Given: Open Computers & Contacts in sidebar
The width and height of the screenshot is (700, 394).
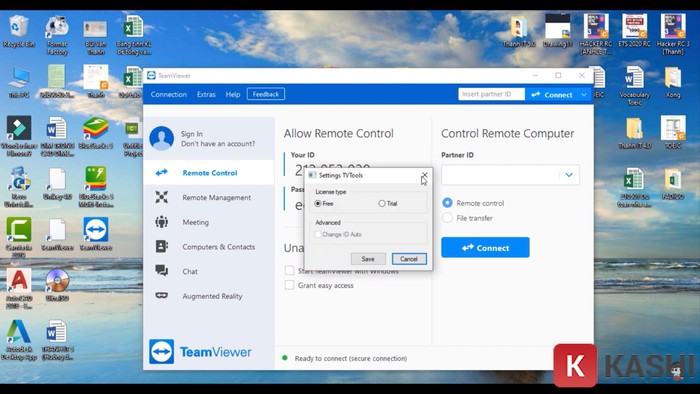Looking at the screenshot, I should pos(208,247).
